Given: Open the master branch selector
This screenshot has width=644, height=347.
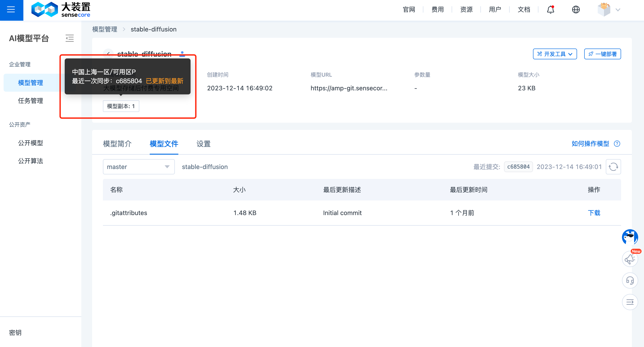Looking at the screenshot, I should pos(139,167).
